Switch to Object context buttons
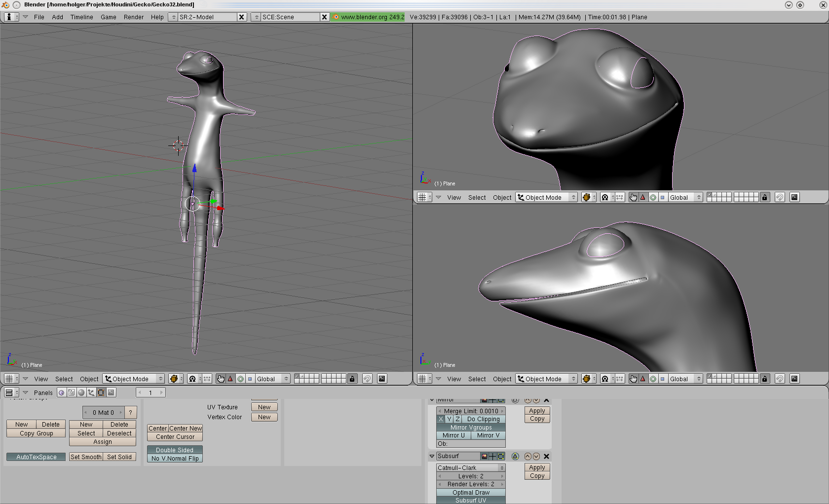The height and width of the screenshot is (504, 829). [91, 393]
